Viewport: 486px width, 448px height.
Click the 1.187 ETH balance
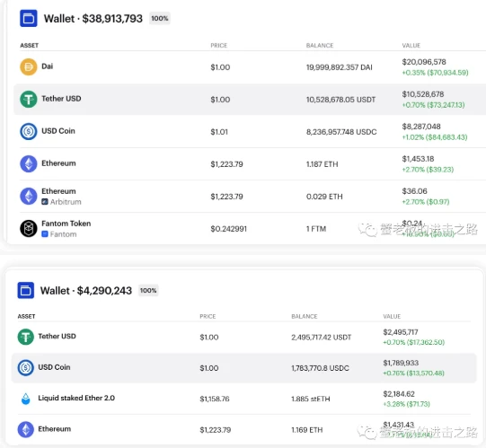click(322, 164)
